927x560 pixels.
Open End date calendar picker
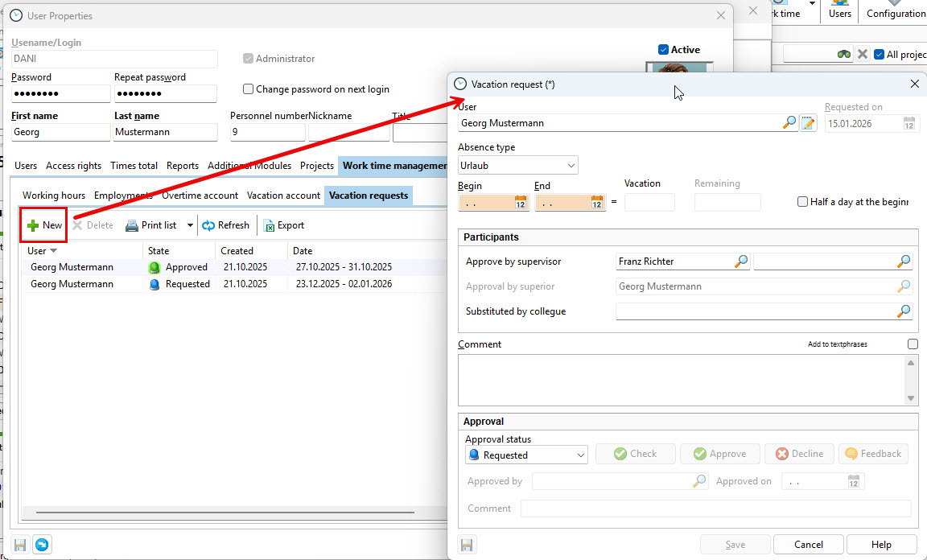pyautogui.click(x=596, y=203)
